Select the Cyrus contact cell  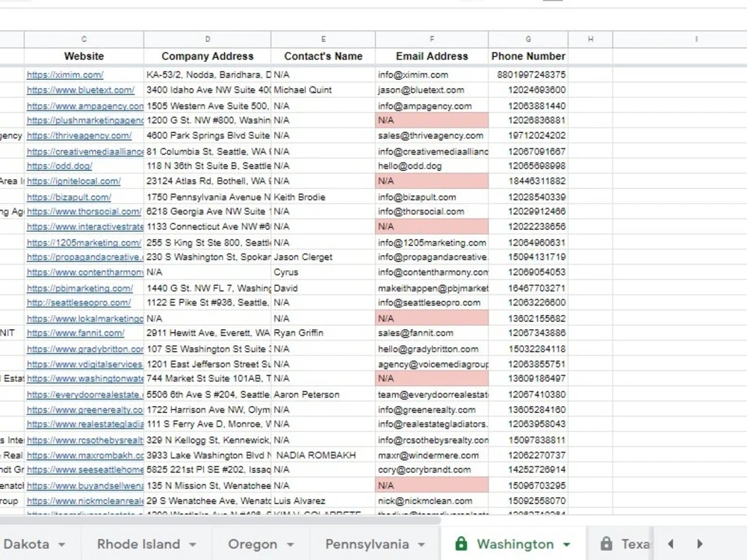click(323, 273)
